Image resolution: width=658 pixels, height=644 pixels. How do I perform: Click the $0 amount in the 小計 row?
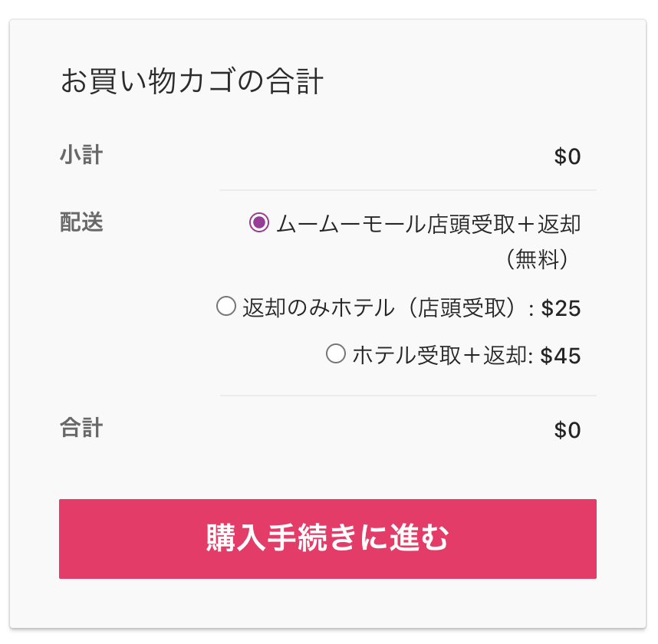click(568, 157)
